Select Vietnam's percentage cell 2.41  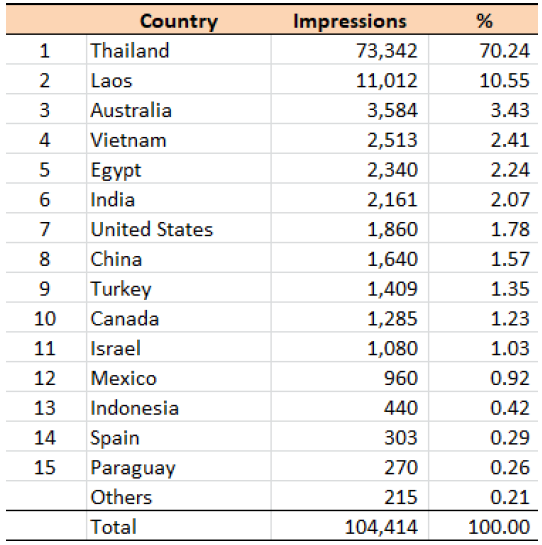pos(510,140)
